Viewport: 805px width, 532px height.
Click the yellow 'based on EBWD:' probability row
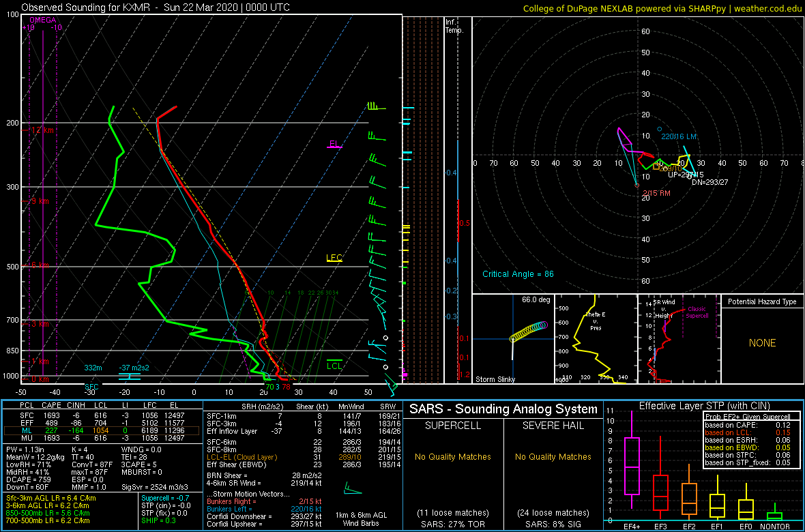point(748,448)
